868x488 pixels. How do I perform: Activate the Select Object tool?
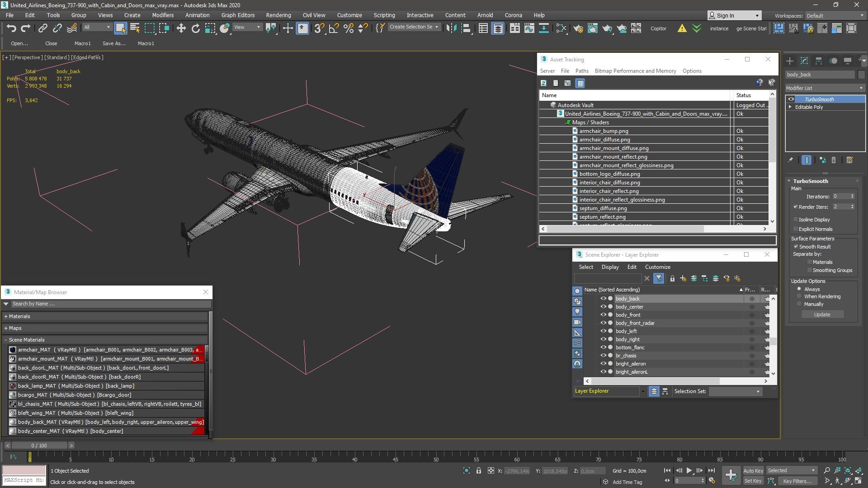[x=120, y=28]
